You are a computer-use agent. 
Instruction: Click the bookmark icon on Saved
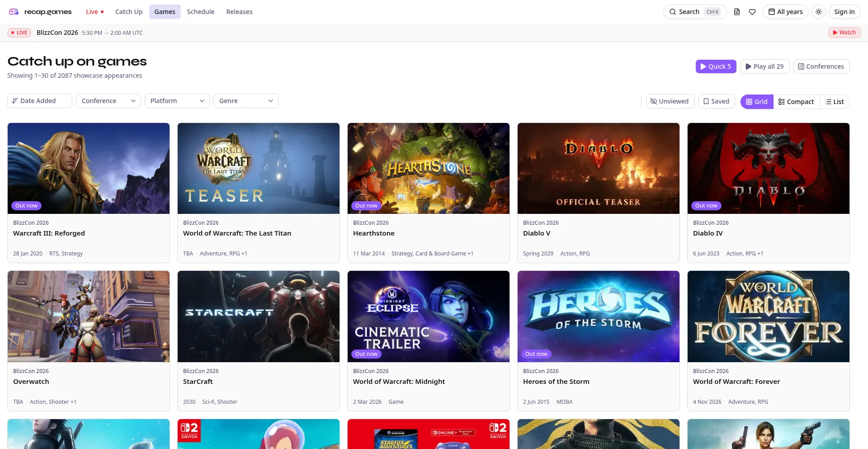(x=706, y=101)
